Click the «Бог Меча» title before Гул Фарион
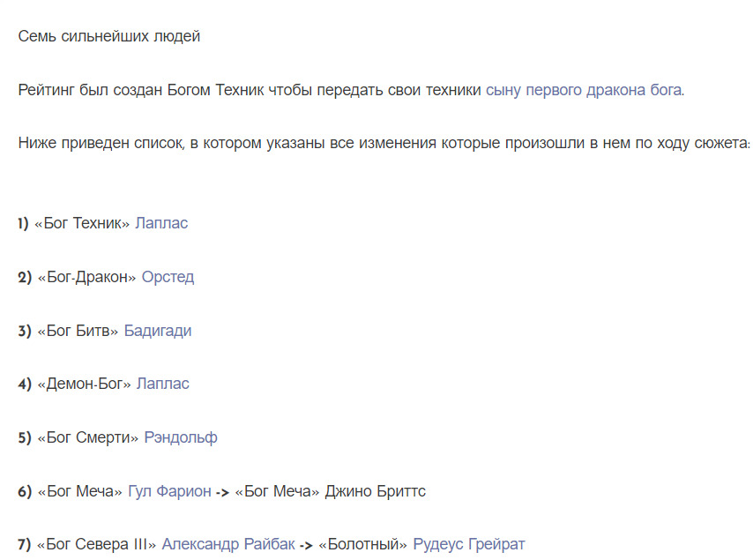753x560 pixels. 79,491
